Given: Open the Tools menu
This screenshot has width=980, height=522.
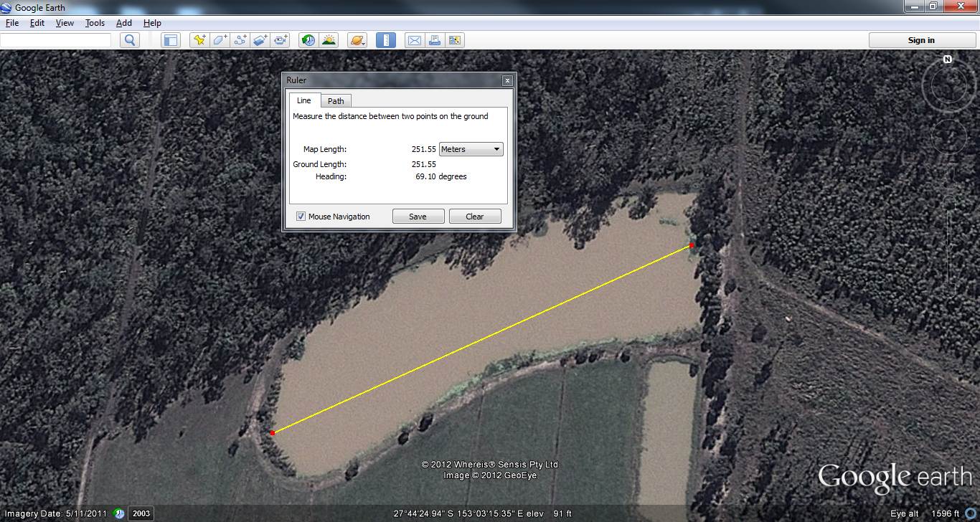Looking at the screenshot, I should coord(95,23).
